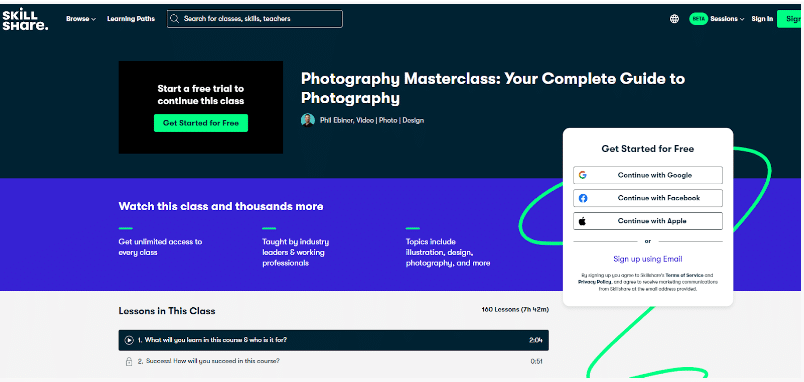Screen dimensions: 804x382
Task: Select 'Taught by industry leaders' text
Action: tap(295, 252)
